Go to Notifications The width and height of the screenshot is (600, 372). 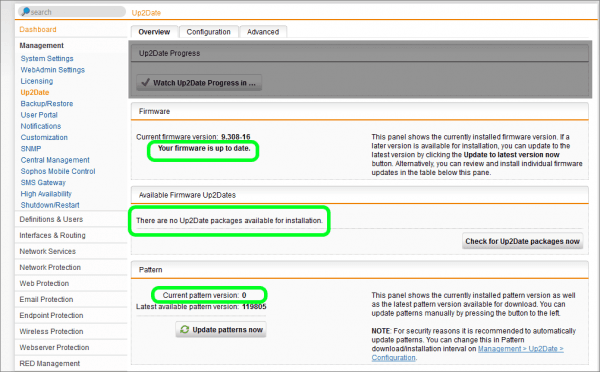coord(41,126)
